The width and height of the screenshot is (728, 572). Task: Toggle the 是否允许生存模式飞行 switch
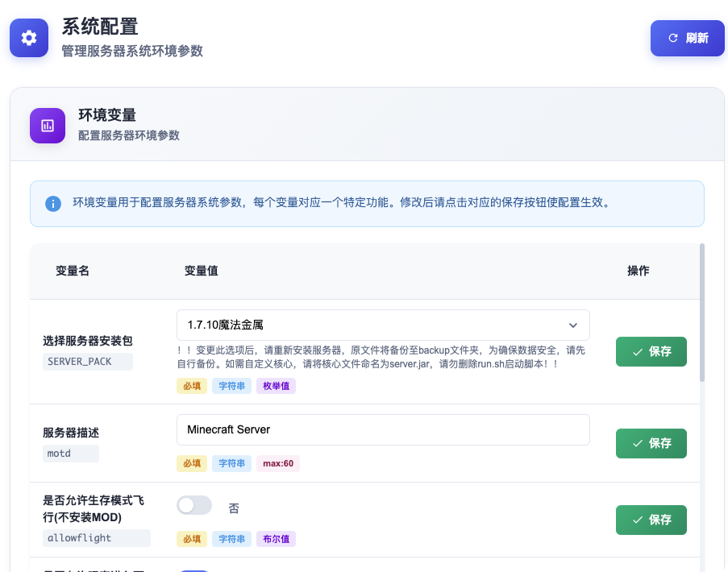[194, 505]
